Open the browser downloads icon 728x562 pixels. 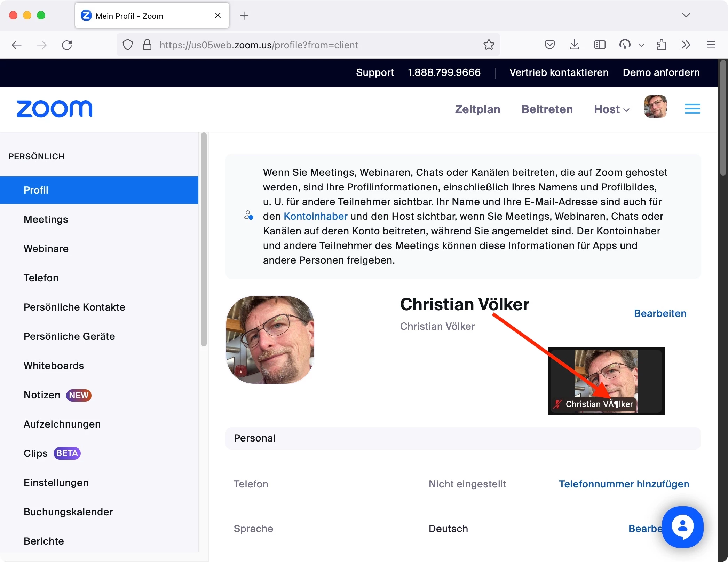575,45
